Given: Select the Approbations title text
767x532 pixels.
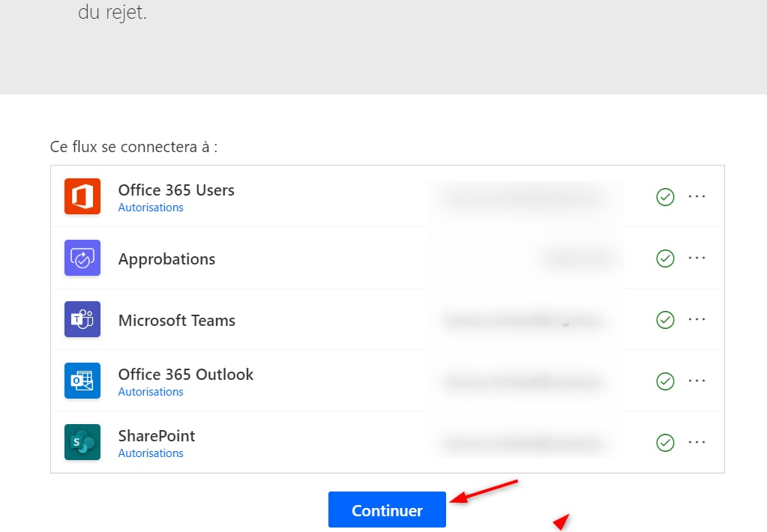Looking at the screenshot, I should (166, 259).
